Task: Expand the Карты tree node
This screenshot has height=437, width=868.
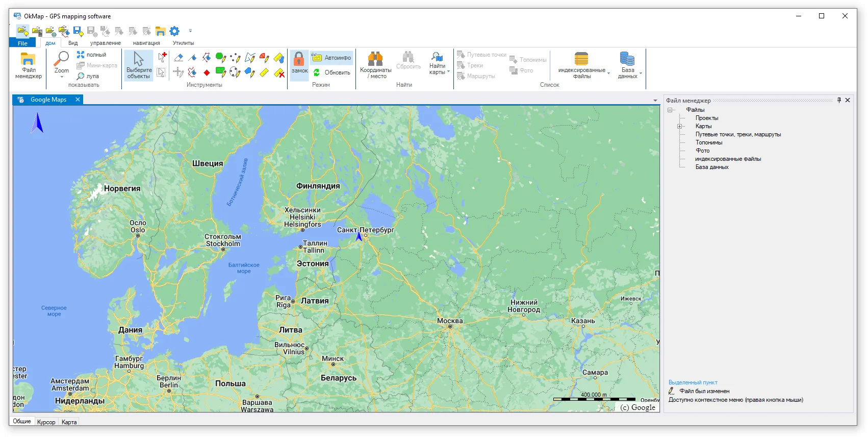Action: click(679, 126)
